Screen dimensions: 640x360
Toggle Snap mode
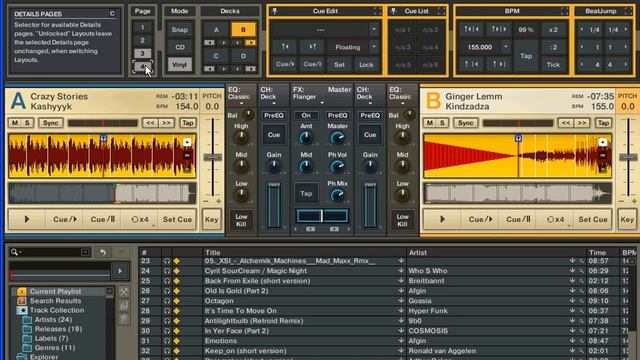click(180, 30)
